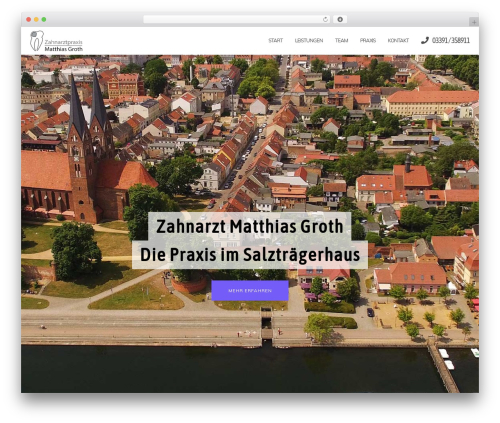
Task: Minimize the window with yellow button
Action: pyautogui.click(x=36, y=20)
